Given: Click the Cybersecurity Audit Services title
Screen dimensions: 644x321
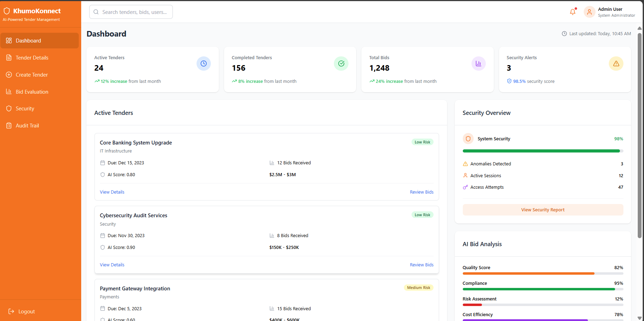Looking at the screenshot, I should point(133,215).
